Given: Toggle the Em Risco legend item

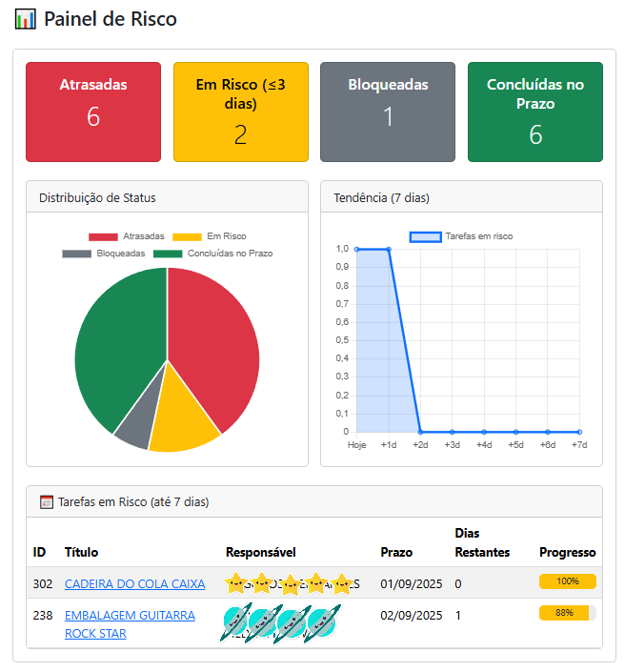Looking at the screenshot, I should (211, 236).
